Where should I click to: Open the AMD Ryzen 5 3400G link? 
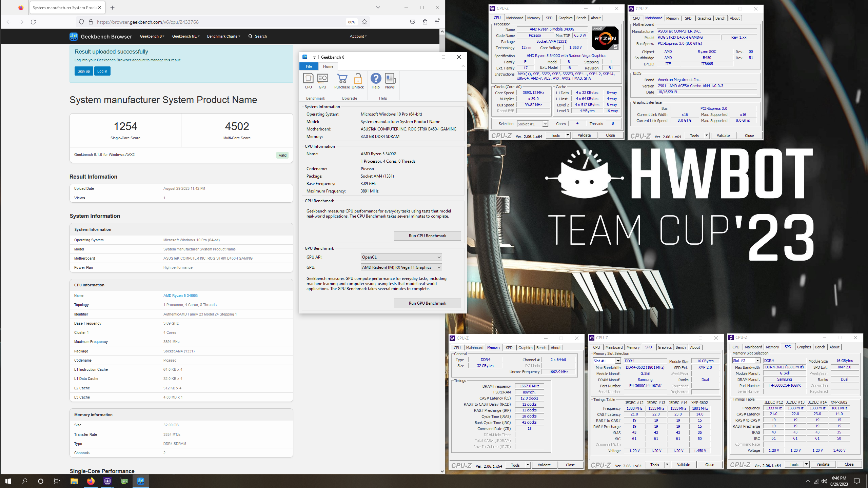pos(180,296)
